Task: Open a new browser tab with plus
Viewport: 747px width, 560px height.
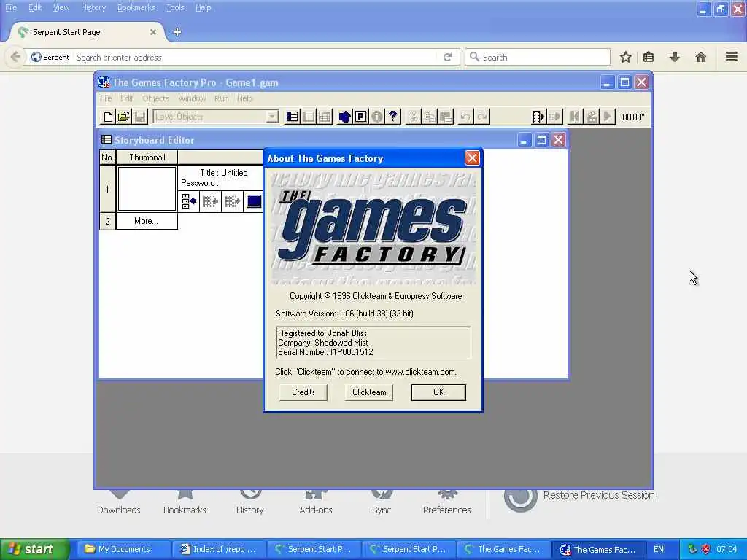Action: 177,32
